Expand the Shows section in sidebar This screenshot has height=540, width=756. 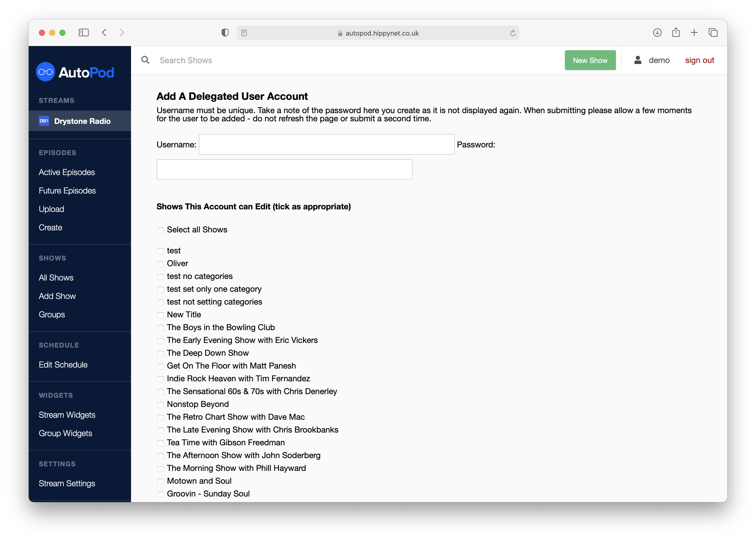point(52,258)
